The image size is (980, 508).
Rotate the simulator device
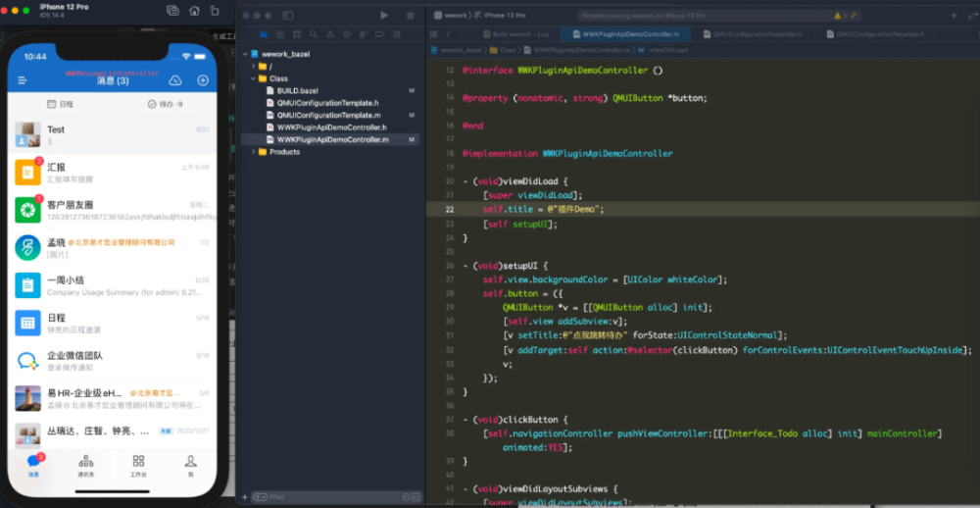pos(215,10)
